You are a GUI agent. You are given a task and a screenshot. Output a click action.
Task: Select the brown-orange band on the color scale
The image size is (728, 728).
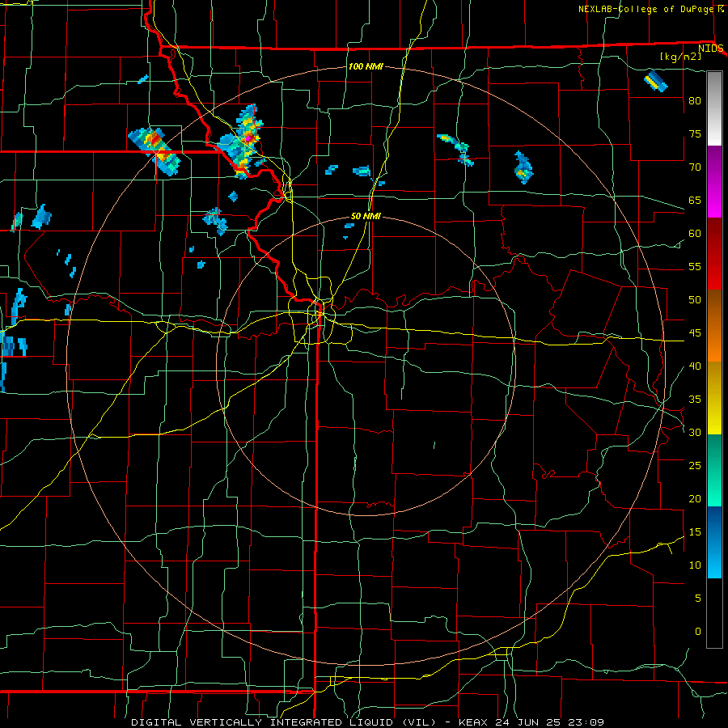(x=714, y=325)
